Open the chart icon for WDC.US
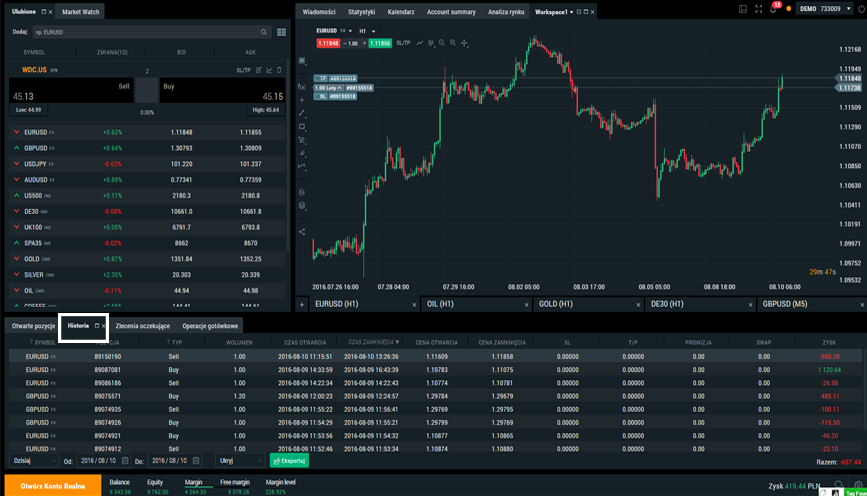This screenshot has width=867, height=496. click(x=269, y=70)
